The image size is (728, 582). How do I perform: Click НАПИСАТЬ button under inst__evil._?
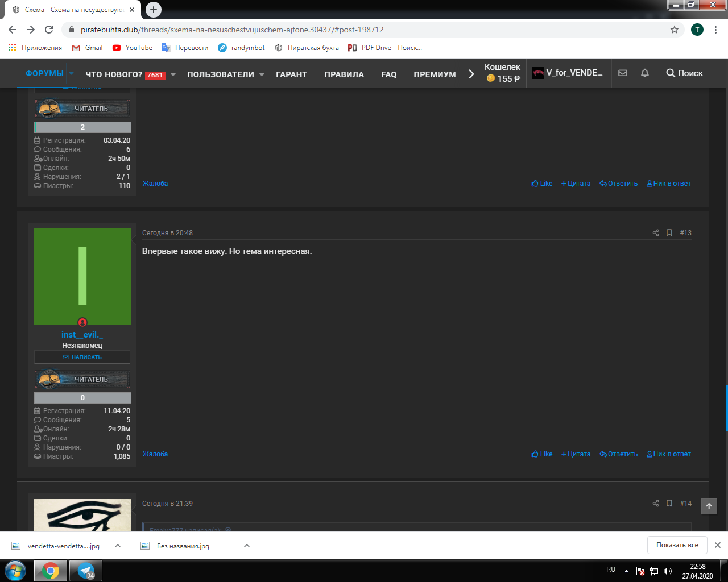(x=82, y=357)
